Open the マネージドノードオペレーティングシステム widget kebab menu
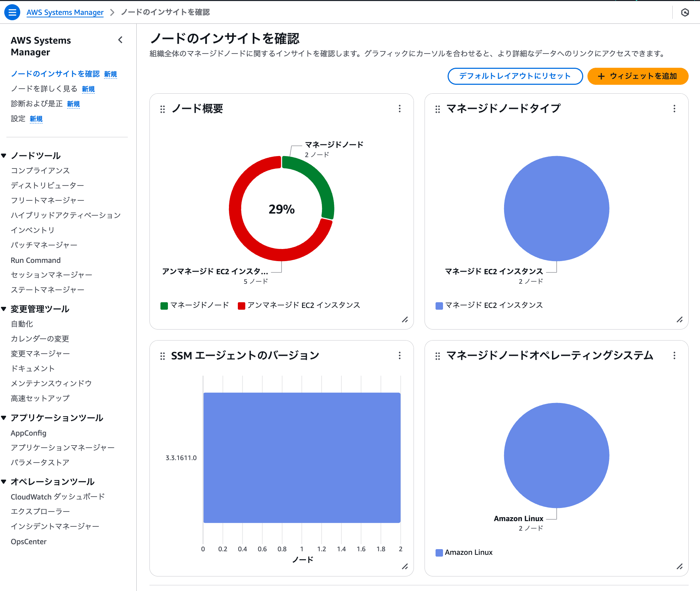 674,355
